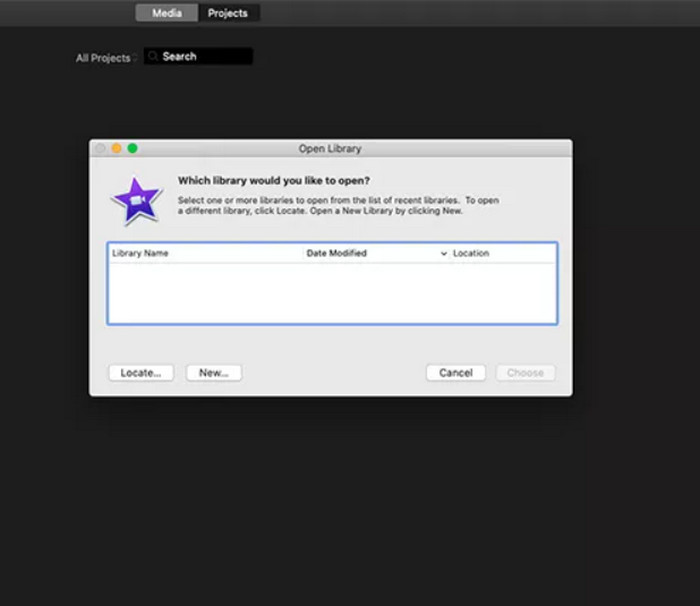Click the iMovie star icon

pos(137,201)
